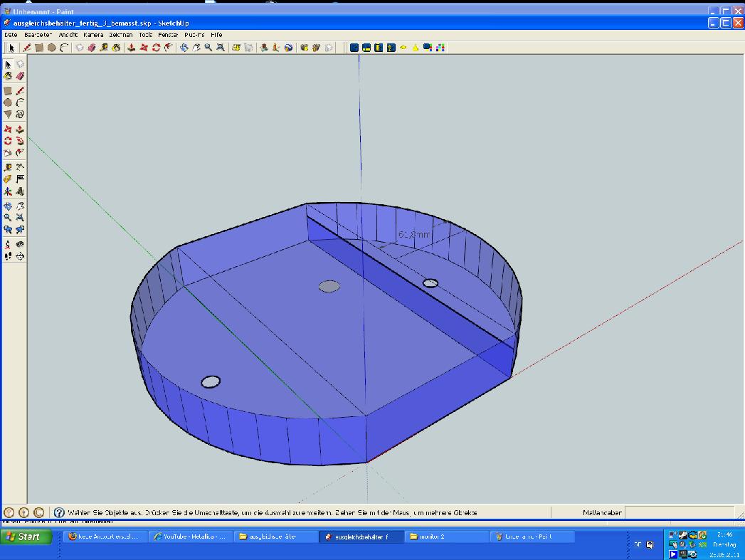Pick the Protractor tool in left toolbar
Screen dimensions: 745x560
8,179
